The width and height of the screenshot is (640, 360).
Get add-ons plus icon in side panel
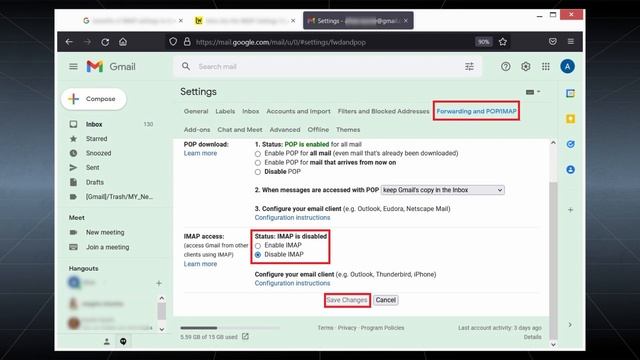[x=571, y=210]
